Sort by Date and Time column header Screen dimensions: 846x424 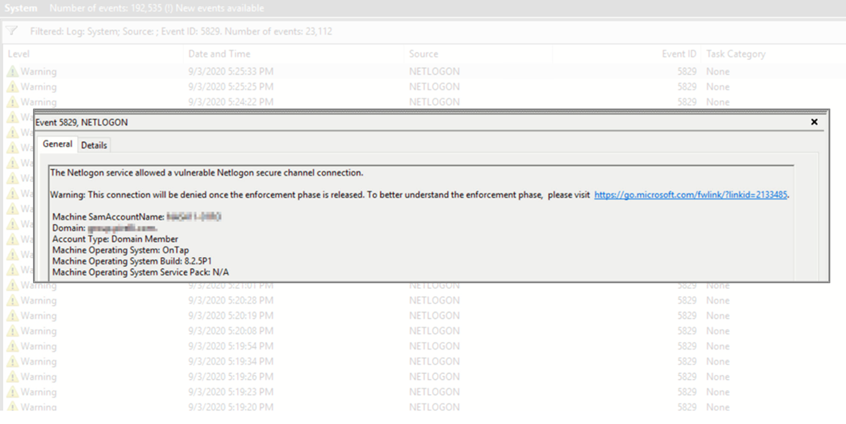(219, 54)
